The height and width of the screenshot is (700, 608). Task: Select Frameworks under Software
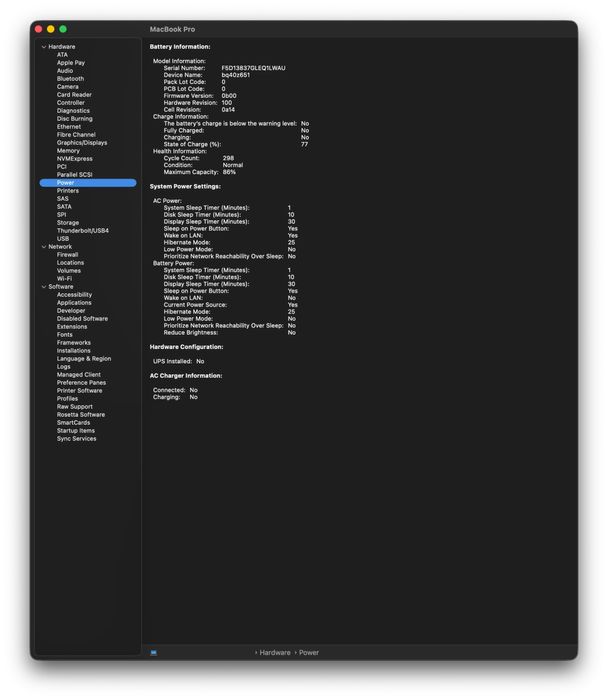74,343
